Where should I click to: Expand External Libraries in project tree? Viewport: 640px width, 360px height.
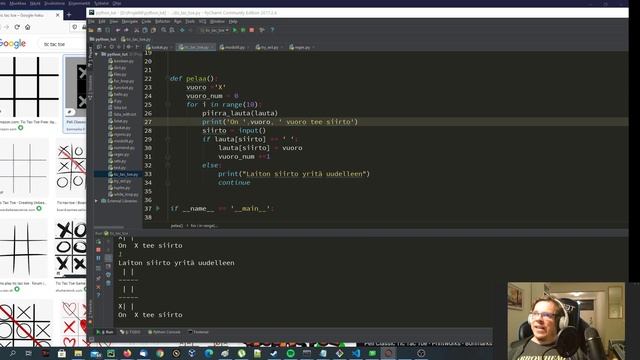97,201
